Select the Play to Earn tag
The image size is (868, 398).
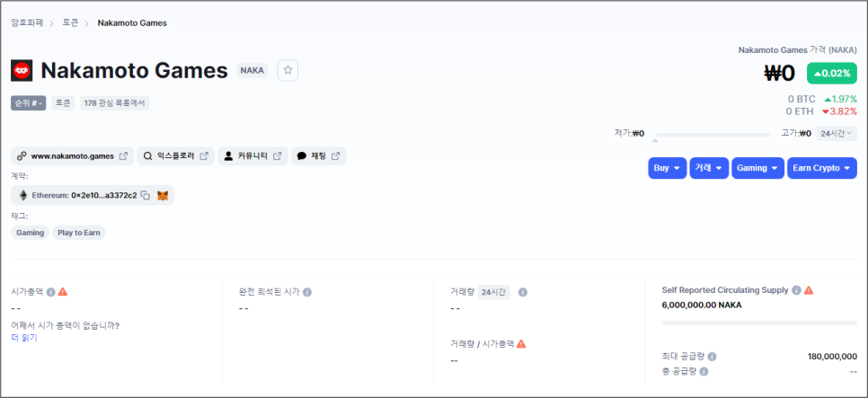(x=79, y=233)
